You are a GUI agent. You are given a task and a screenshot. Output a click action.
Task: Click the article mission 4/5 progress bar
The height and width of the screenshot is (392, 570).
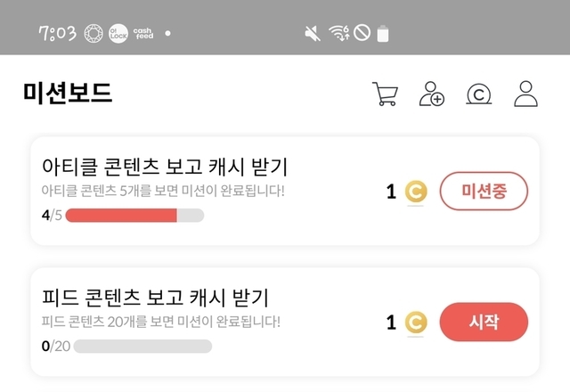[134, 215]
